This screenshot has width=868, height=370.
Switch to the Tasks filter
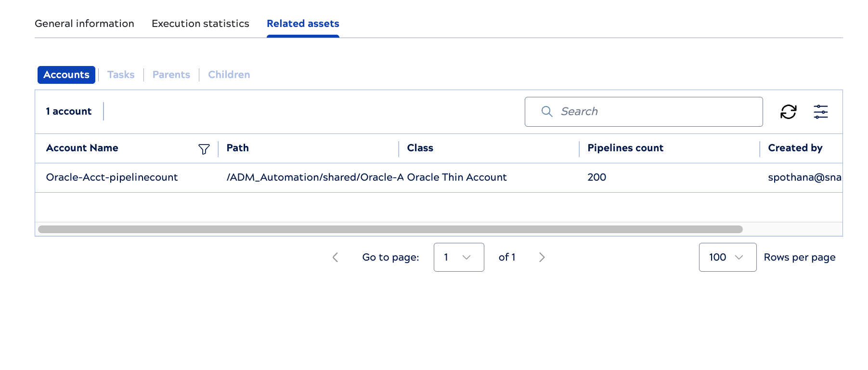(121, 75)
